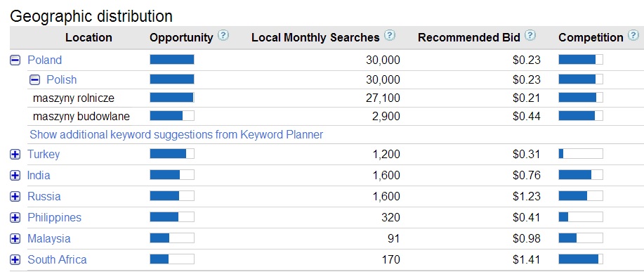644x272 pixels.
Task: Sort by the Opportunity column header
Action: 181,37
